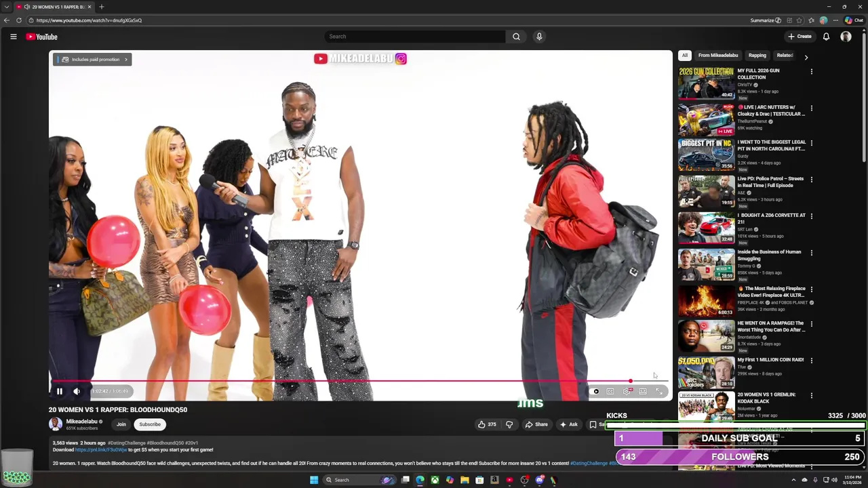Screen dimensions: 868x488
Task: Open options for My Full 2026 Gun Collection
Action: 811,71
